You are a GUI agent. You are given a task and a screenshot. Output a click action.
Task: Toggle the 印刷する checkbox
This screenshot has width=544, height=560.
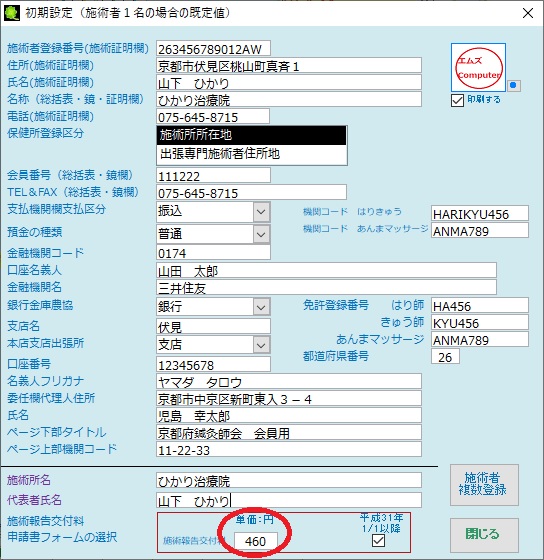pyautogui.click(x=457, y=100)
